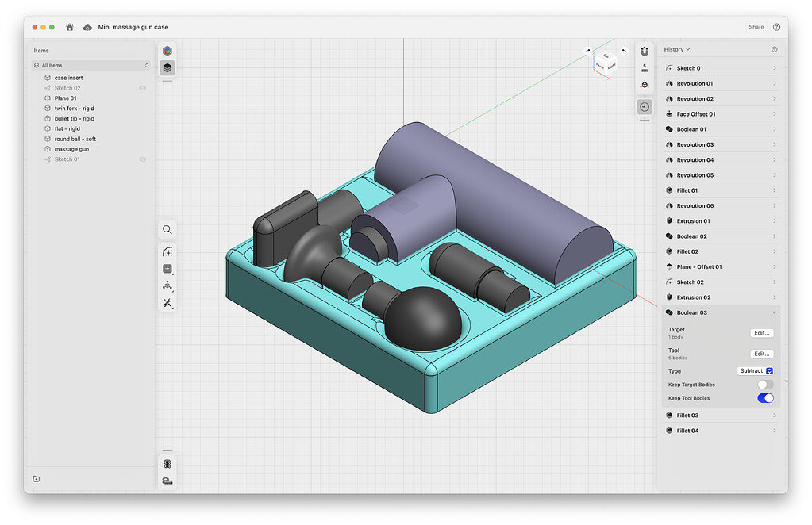812x525 pixels.
Task: Select the massage gun item in the list
Action: (x=71, y=148)
